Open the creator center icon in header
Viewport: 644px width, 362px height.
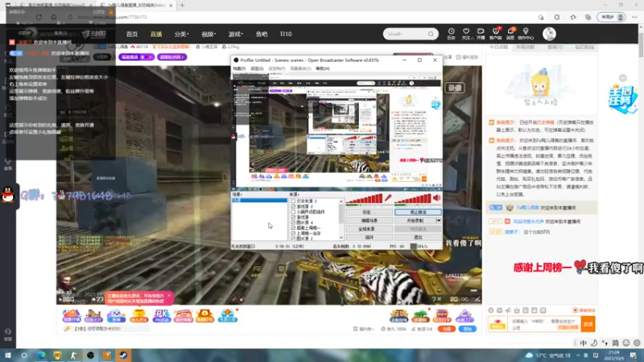526,34
